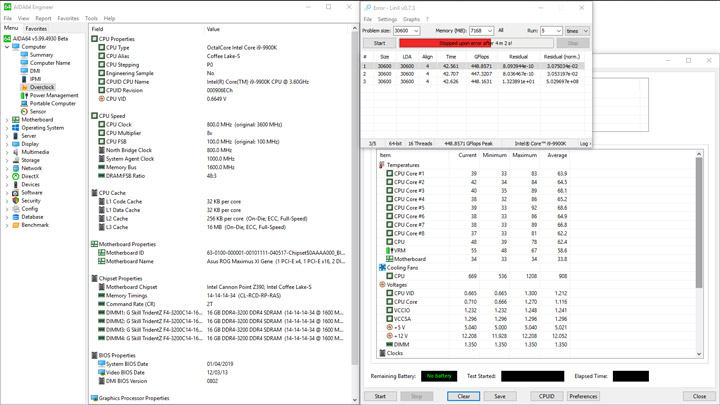Select the Summary icon in AIDA64 tree
This screenshot has height=405, width=720.
coord(24,55)
